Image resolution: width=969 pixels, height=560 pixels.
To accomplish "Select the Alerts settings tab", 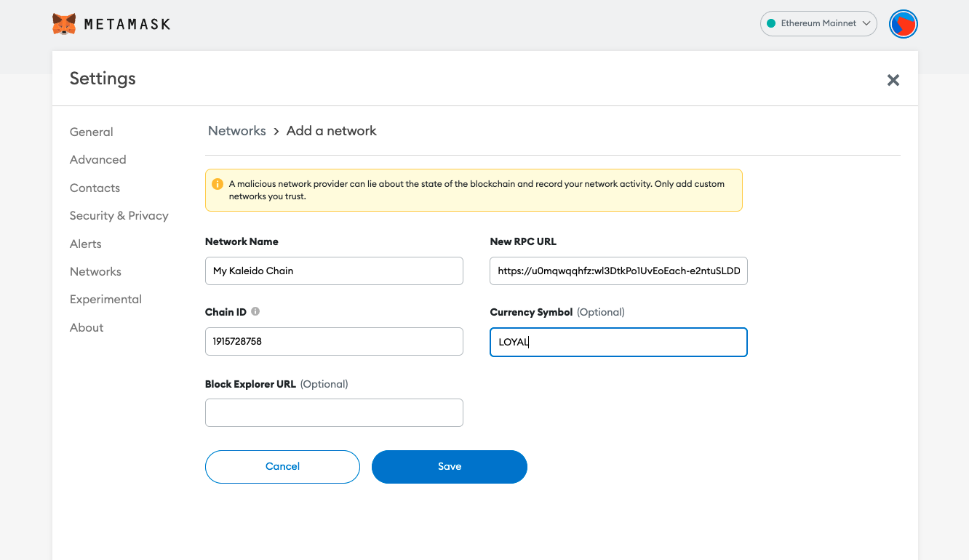I will tap(86, 244).
